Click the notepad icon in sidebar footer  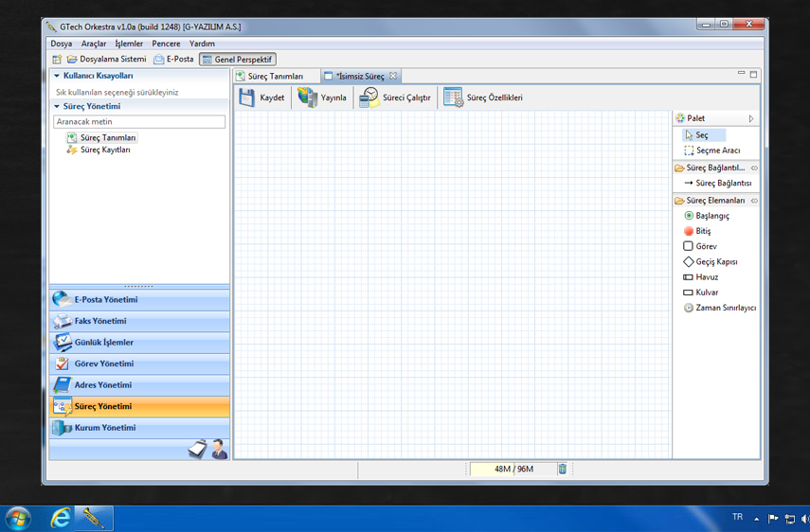point(198,449)
